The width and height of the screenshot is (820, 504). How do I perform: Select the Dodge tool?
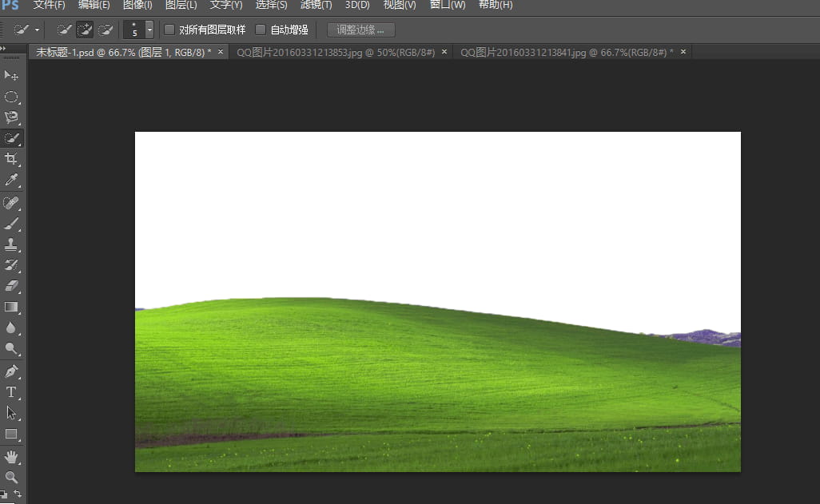(11, 349)
